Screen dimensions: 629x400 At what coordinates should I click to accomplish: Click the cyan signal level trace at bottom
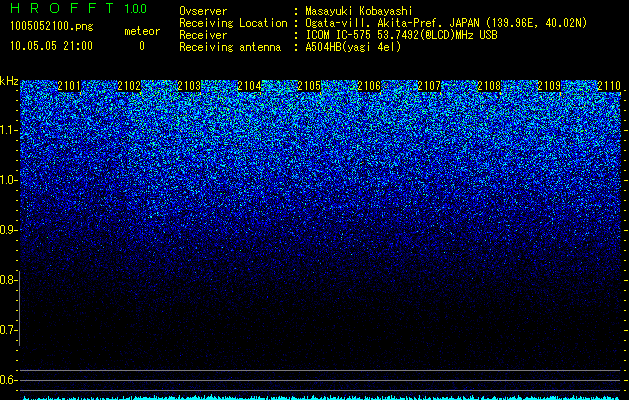321,398
